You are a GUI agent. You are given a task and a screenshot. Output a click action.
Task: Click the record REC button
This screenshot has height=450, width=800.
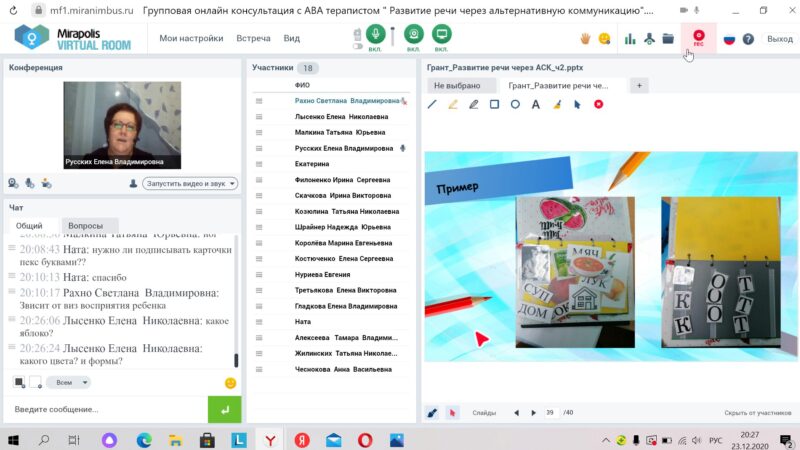pyautogui.click(x=698, y=37)
